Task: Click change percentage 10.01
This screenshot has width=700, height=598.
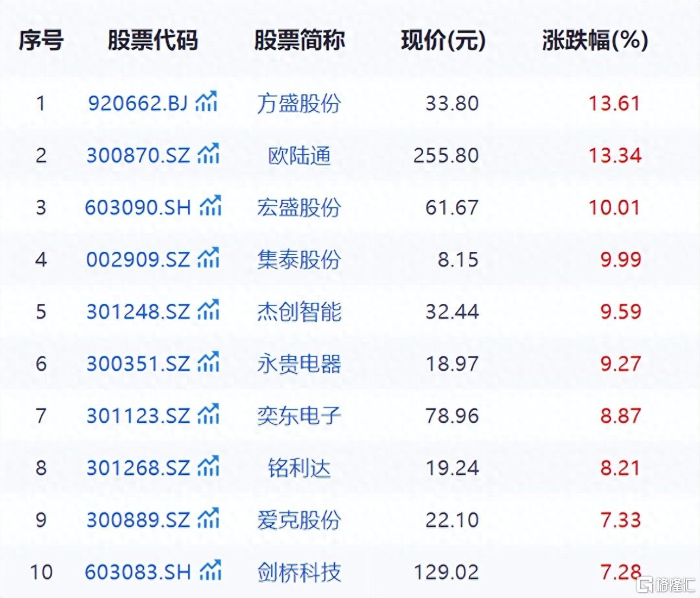Action: point(615,208)
